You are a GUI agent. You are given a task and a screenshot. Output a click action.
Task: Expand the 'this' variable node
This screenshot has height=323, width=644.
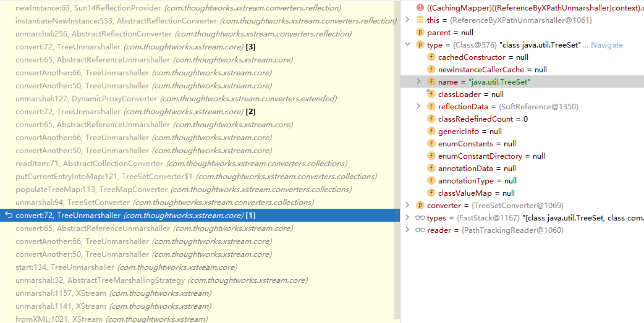[407, 20]
